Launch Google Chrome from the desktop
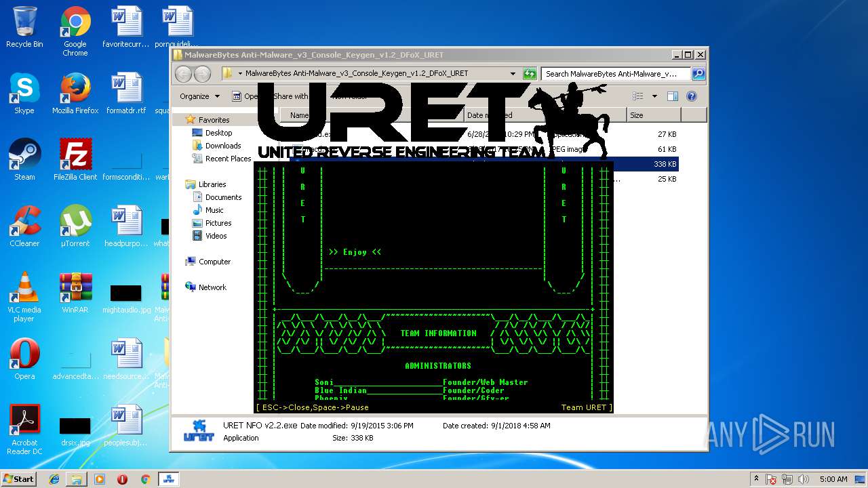This screenshot has width=868, height=488. [x=75, y=32]
